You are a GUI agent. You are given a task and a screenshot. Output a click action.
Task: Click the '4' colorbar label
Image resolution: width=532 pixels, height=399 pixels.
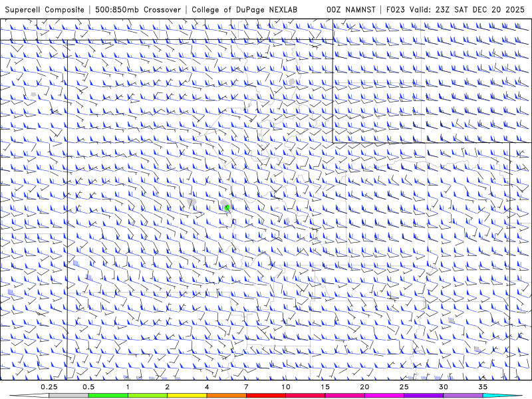click(x=207, y=387)
